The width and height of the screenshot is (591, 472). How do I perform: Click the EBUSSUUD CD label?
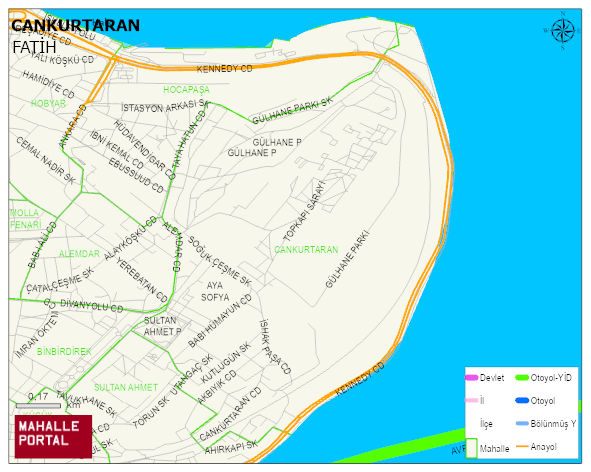click(x=136, y=175)
